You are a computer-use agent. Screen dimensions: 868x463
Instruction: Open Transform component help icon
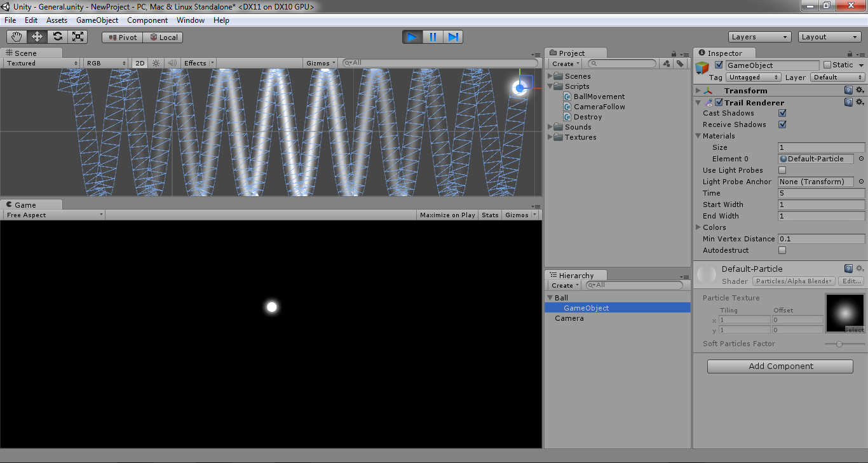point(848,90)
